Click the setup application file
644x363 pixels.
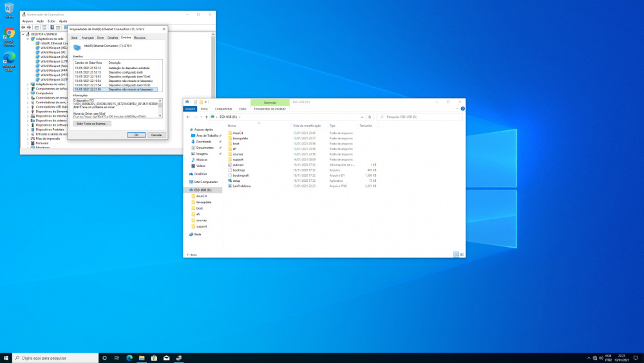236,181
